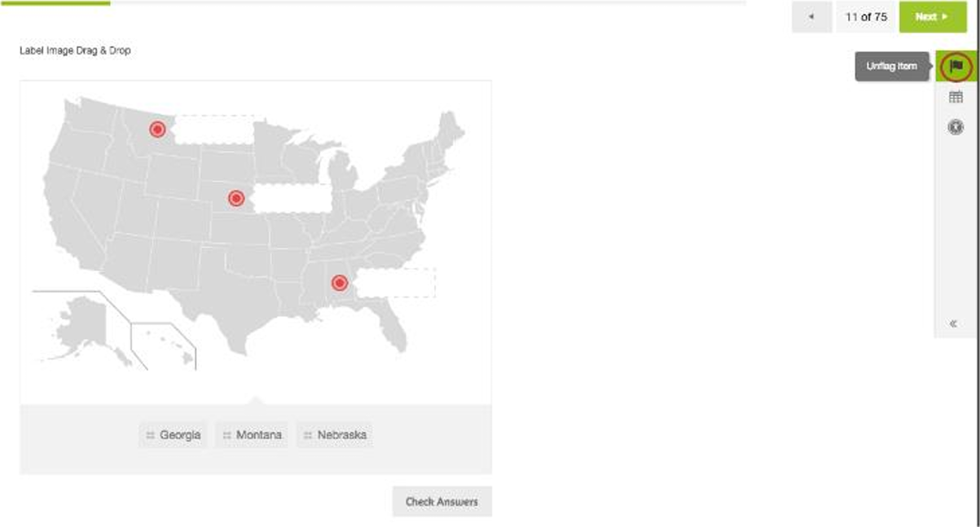Collapse sidebar with double chevron icon

pos(953,323)
